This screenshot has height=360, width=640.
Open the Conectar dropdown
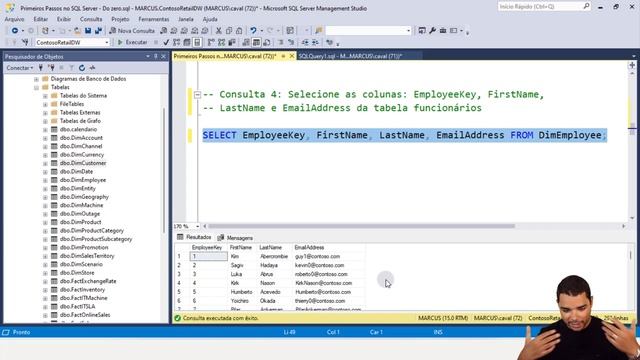coord(20,68)
